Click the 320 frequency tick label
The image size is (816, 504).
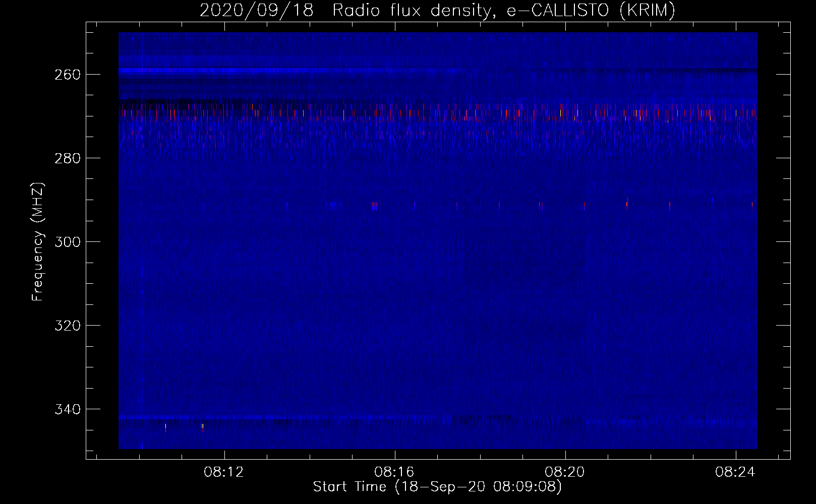click(68, 326)
